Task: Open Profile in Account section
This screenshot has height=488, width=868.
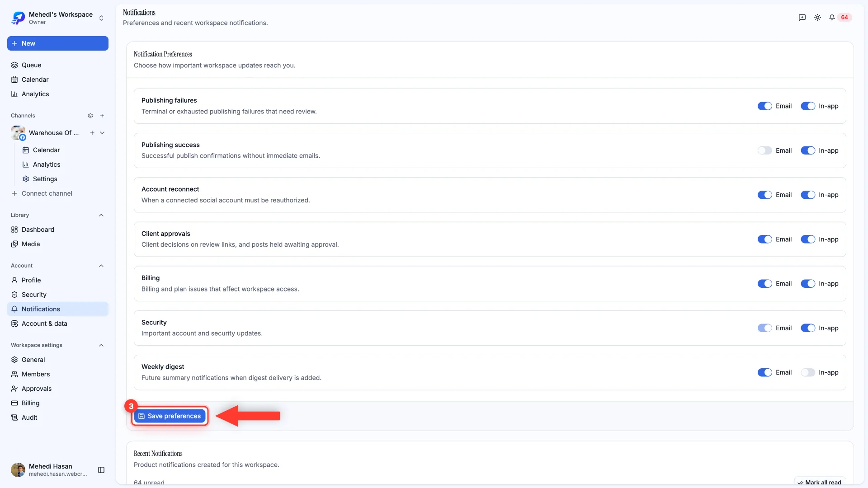Action: pyautogui.click(x=58, y=280)
